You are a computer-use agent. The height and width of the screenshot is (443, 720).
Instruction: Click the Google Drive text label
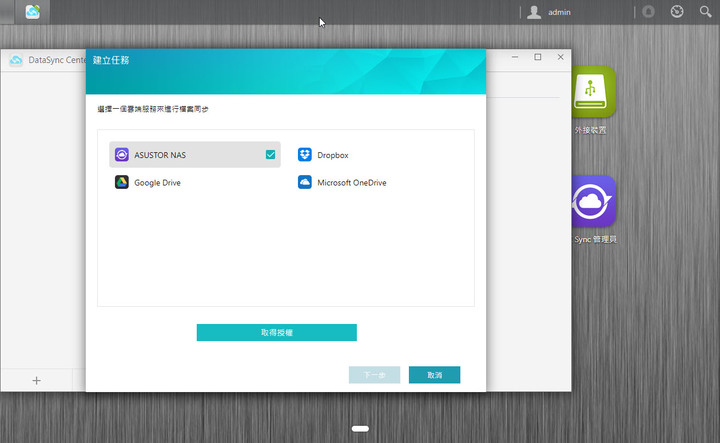pos(157,183)
